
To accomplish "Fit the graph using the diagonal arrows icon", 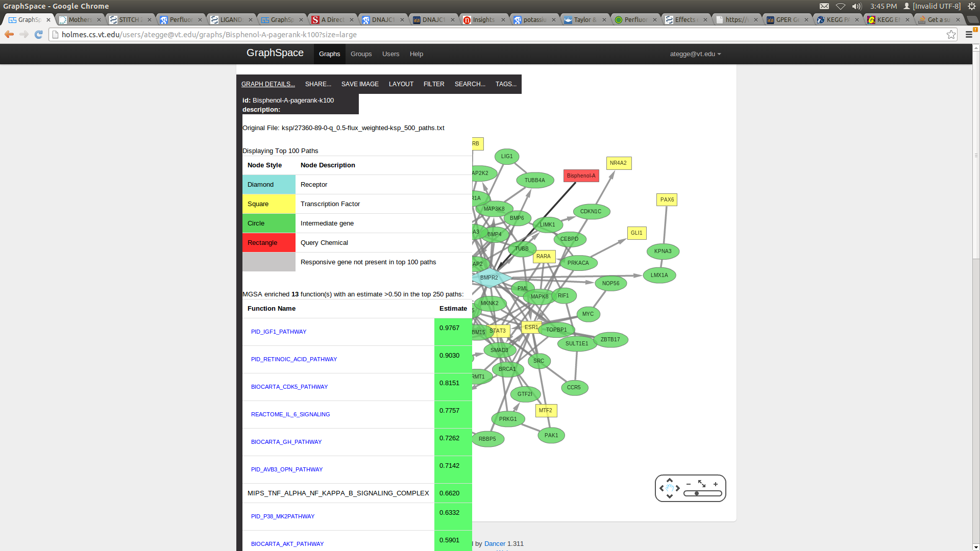I will [x=702, y=484].
